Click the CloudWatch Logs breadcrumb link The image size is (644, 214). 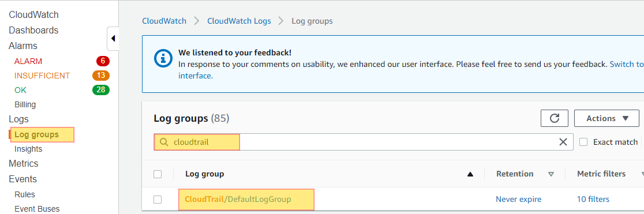239,21
